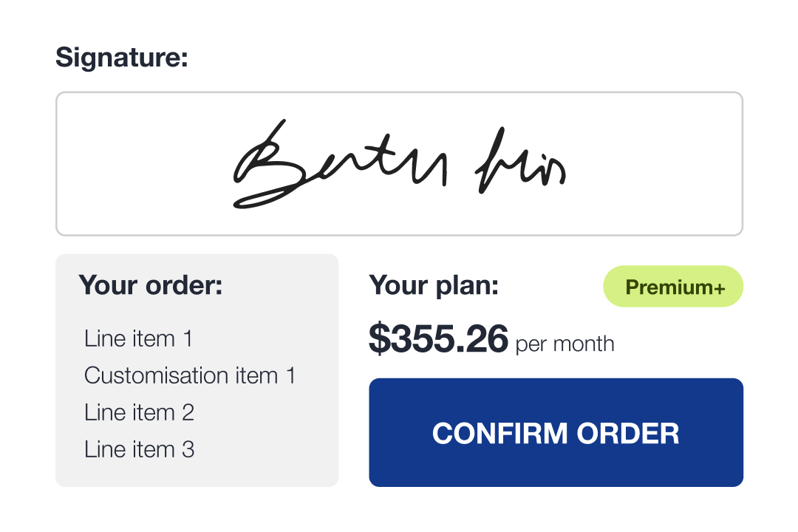This screenshot has width=798, height=532.
Task: Click the Your order: heading
Action: click(150, 284)
